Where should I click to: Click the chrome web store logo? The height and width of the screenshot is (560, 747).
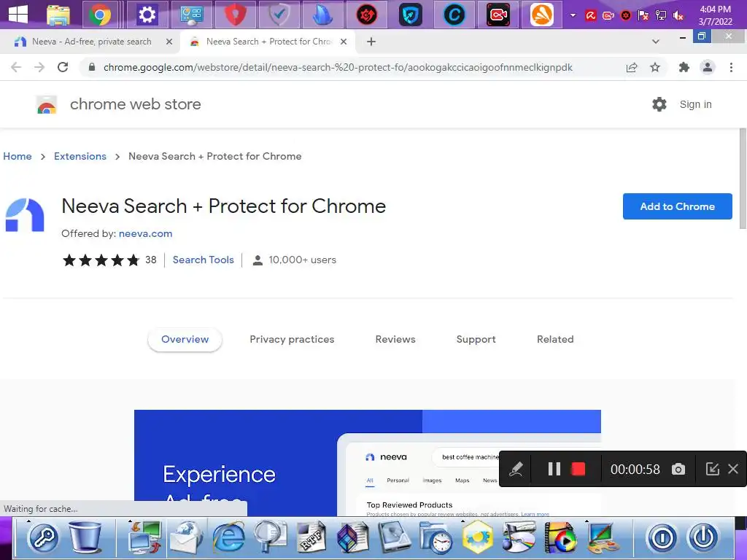point(47,105)
